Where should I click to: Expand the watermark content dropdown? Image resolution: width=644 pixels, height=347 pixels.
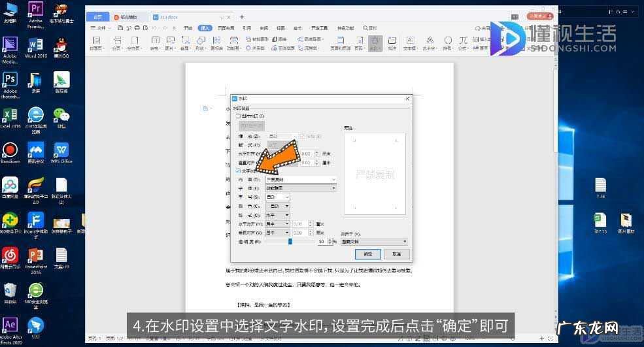point(333,179)
